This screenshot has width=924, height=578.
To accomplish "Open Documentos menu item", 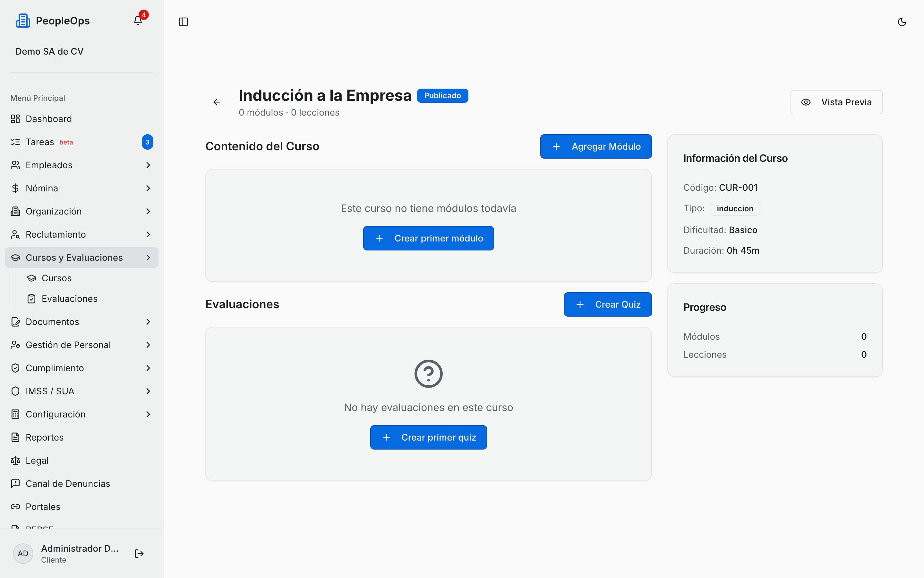I will point(82,322).
